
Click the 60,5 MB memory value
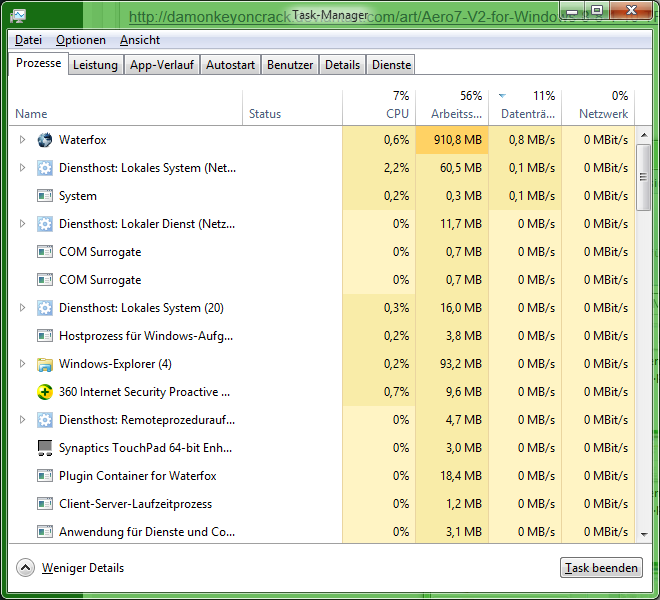pyautogui.click(x=460, y=168)
